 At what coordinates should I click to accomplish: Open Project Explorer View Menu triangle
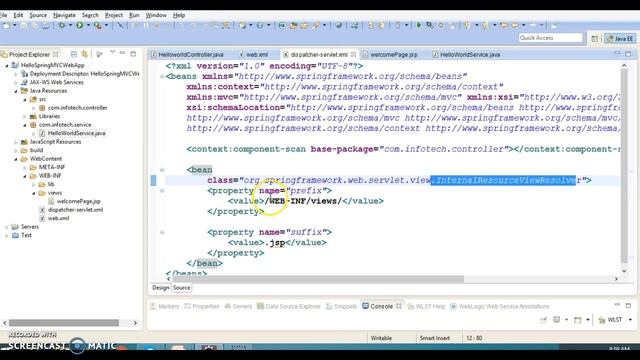point(112,53)
